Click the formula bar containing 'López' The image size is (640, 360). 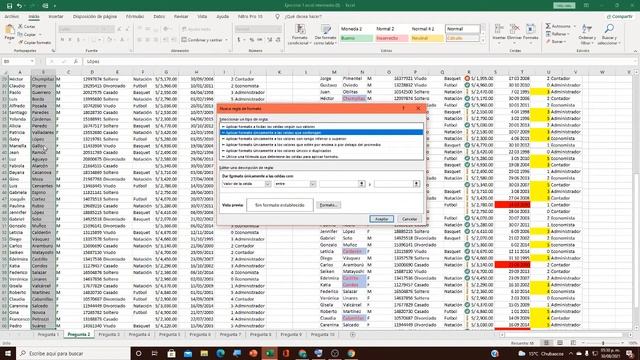pos(359,61)
